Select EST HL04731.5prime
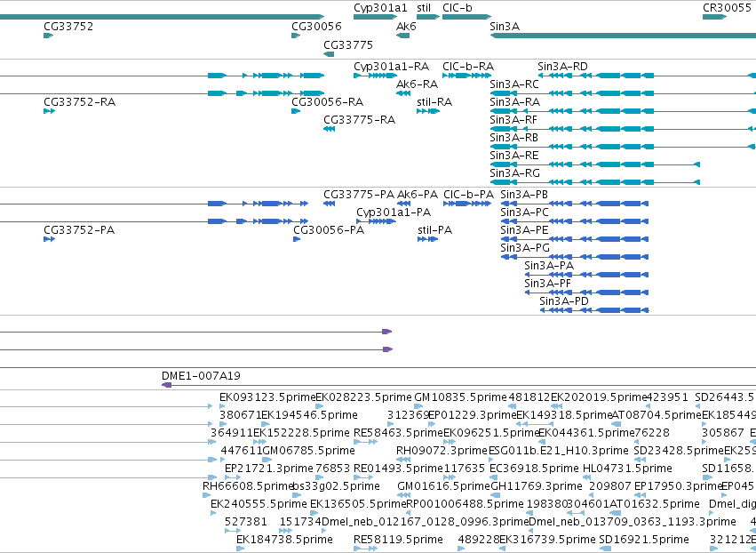The height and width of the screenshot is (553, 756). [x=627, y=469]
